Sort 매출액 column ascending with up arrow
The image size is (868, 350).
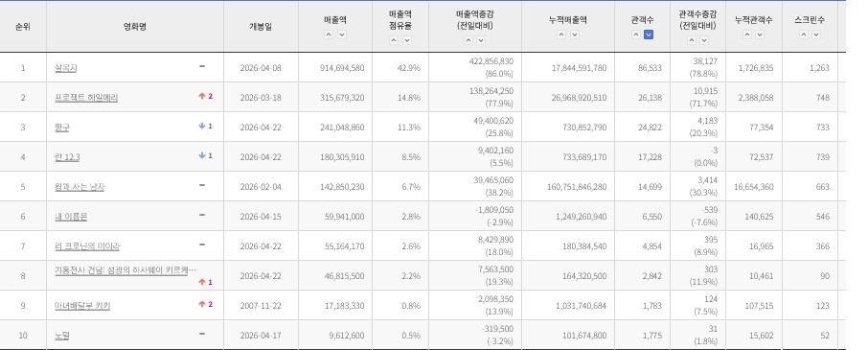pos(329,35)
